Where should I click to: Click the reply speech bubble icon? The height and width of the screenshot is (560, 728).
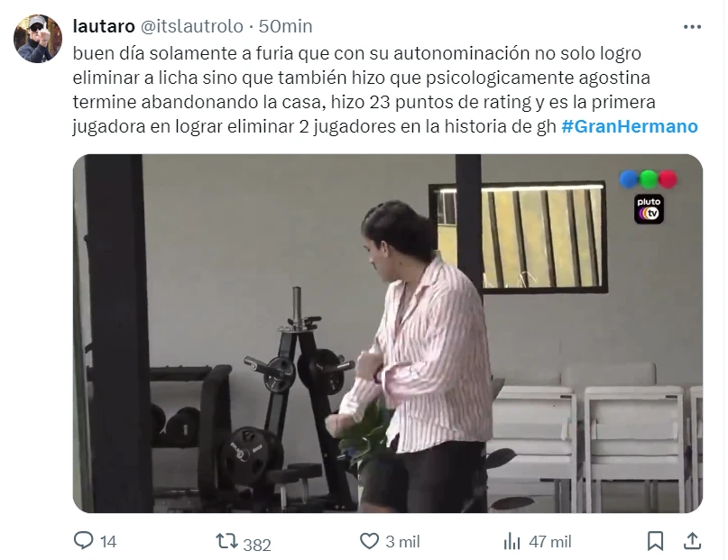[84, 540]
